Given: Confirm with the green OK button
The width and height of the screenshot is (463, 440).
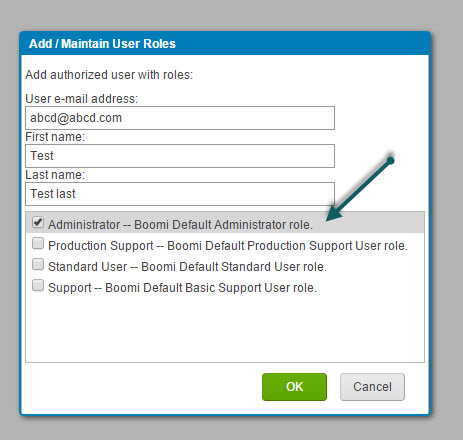Looking at the screenshot, I should pyautogui.click(x=294, y=387).
